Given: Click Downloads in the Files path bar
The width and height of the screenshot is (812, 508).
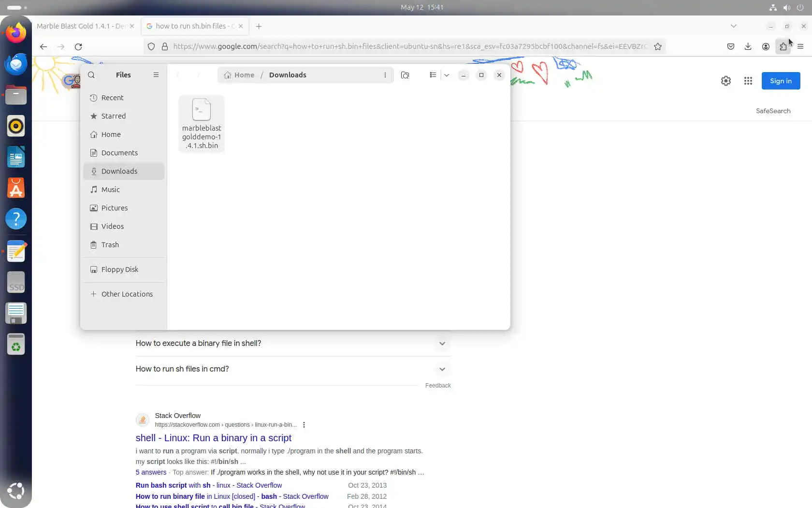Looking at the screenshot, I should click(288, 75).
